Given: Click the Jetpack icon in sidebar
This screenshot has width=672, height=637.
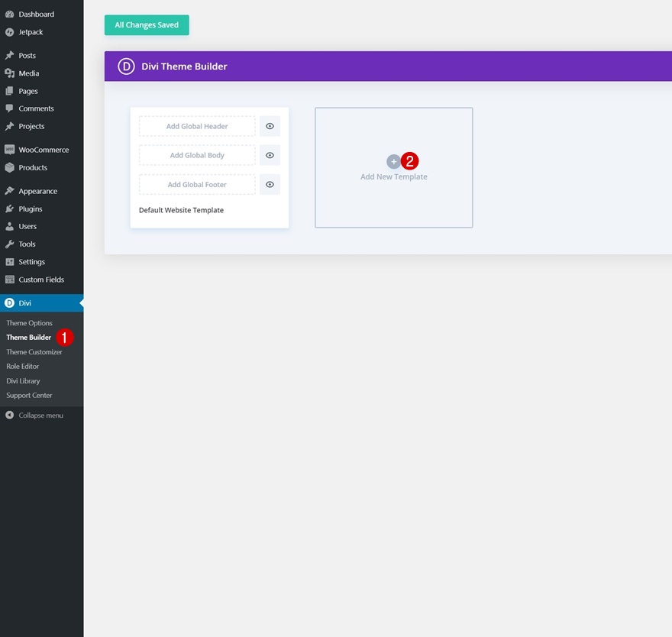Looking at the screenshot, I should [9, 32].
